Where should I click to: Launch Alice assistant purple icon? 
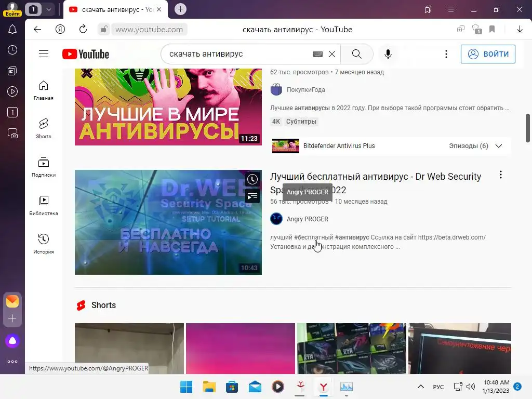click(x=12, y=341)
